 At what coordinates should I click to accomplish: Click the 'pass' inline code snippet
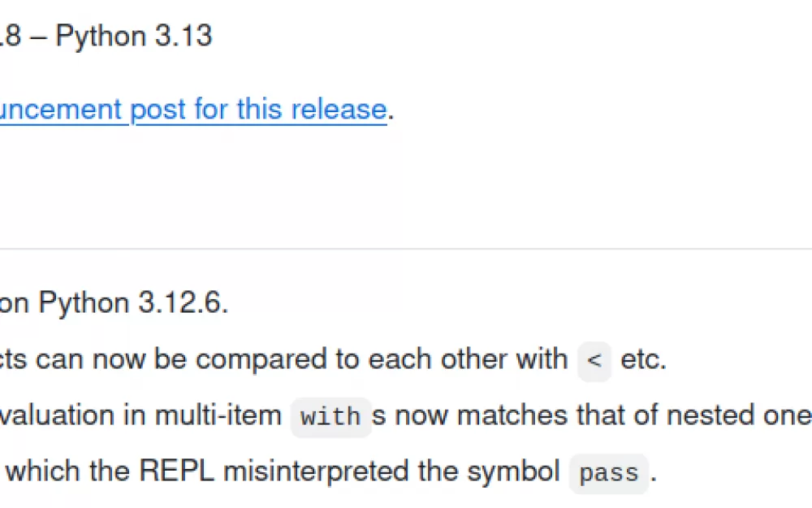pyautogui.click(x=609, y=473)
